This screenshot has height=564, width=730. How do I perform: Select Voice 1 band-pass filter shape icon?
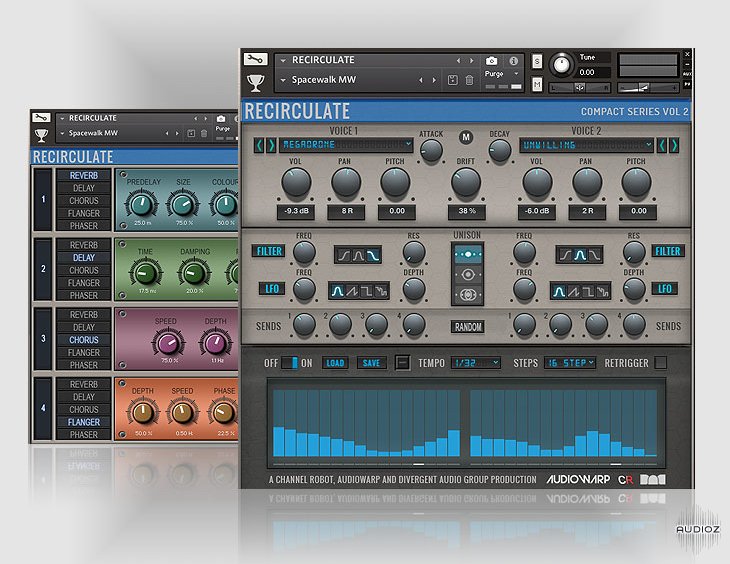358,255
